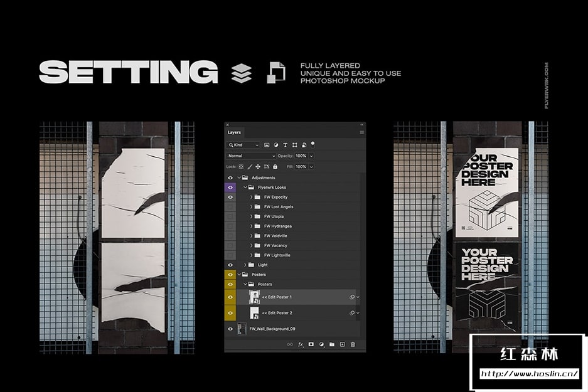Open the fx layer style menu

[x=301, y=344]
